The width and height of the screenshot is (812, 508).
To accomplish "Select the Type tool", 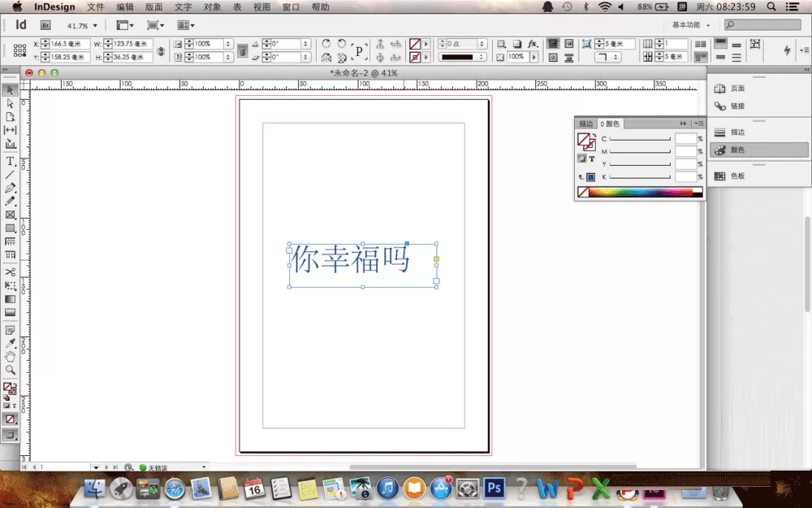I will [10, 162].
